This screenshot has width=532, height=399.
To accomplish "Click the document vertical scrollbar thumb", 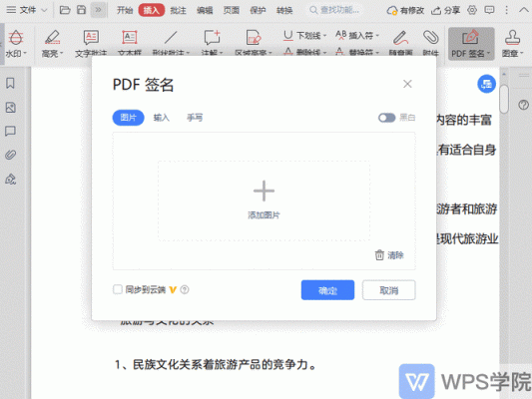I will click(504, 99).
